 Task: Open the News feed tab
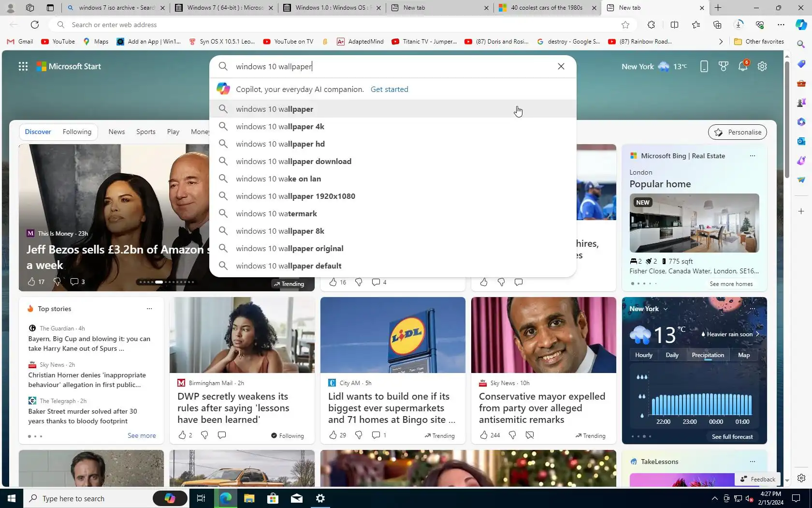click(116, 132)
